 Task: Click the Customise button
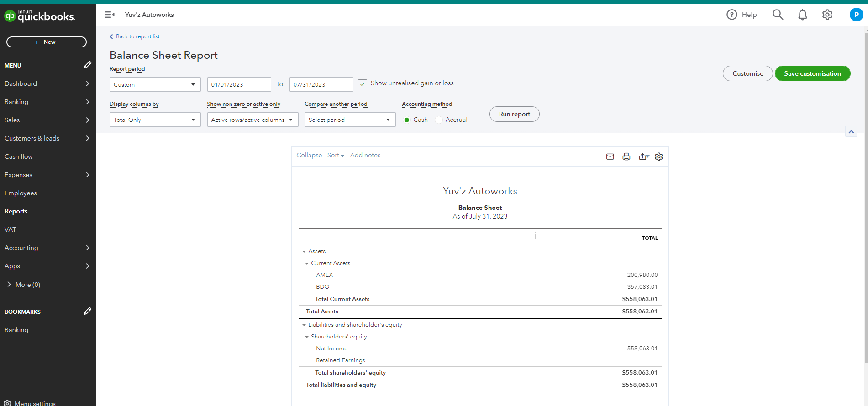[747, 73]
